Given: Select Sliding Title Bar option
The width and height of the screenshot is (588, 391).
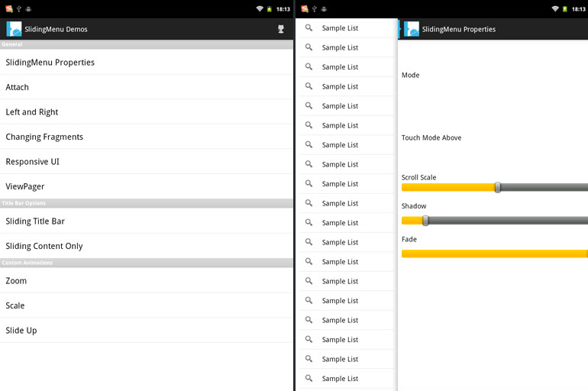Looking at the screenshot, I should [35, 221].
